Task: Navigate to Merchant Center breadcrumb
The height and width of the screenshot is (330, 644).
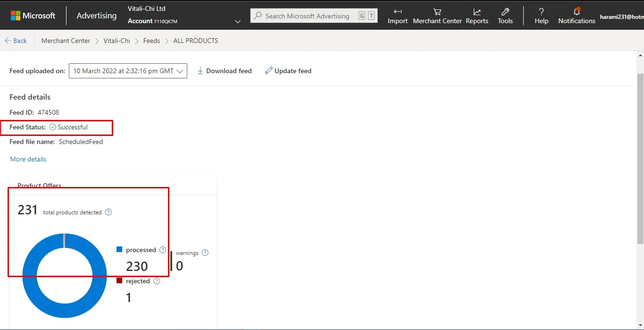Action: (x=66, y=41)
